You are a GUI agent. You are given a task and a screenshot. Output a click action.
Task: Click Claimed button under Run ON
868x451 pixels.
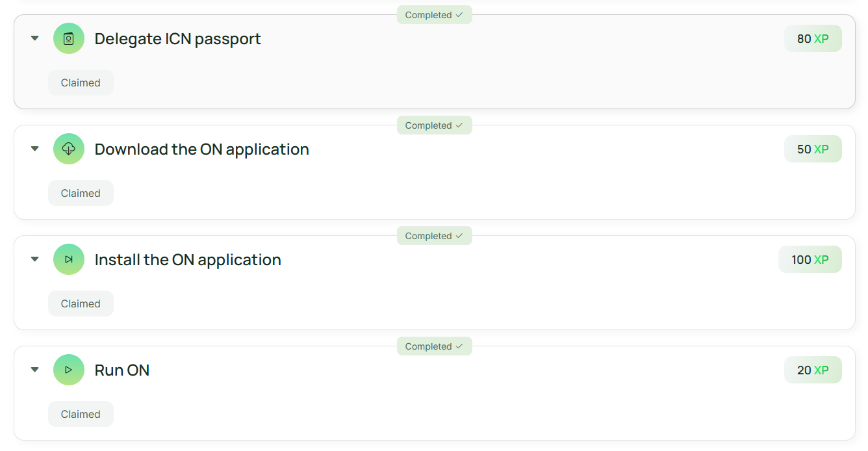point(81,414)
